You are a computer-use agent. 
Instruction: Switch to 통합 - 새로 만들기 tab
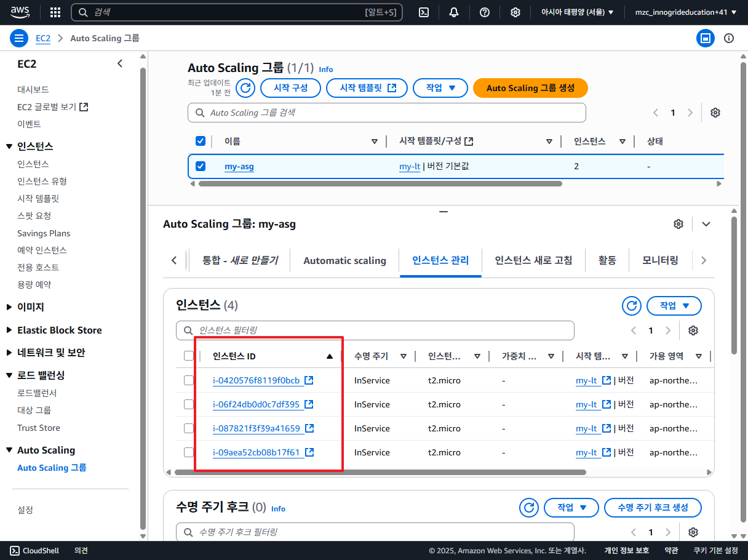(x=240, y=261)
